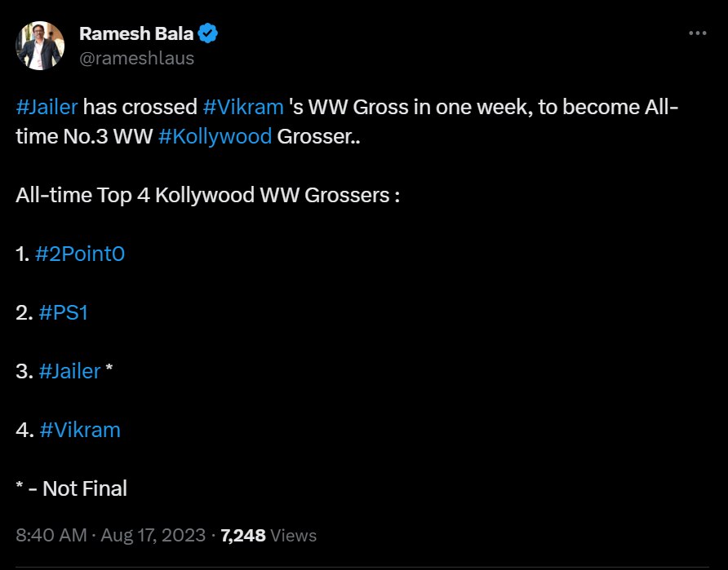Click the asterisk beside #Jailer in the list
The height and width of the screenshot is (570, 728).
click(x=109, y=371)
